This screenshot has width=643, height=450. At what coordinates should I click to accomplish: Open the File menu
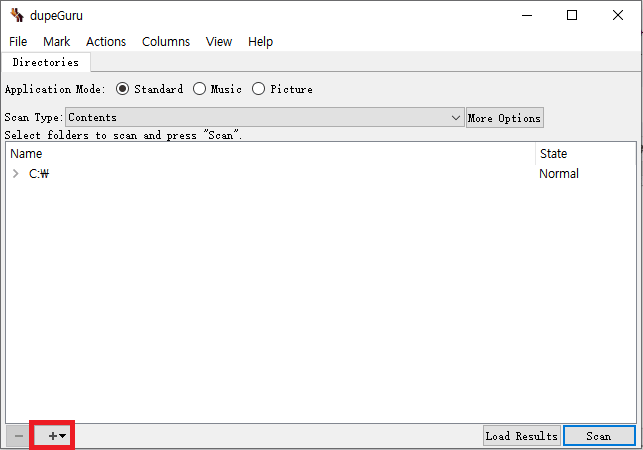pyautogui.click(x=18, y=41)
